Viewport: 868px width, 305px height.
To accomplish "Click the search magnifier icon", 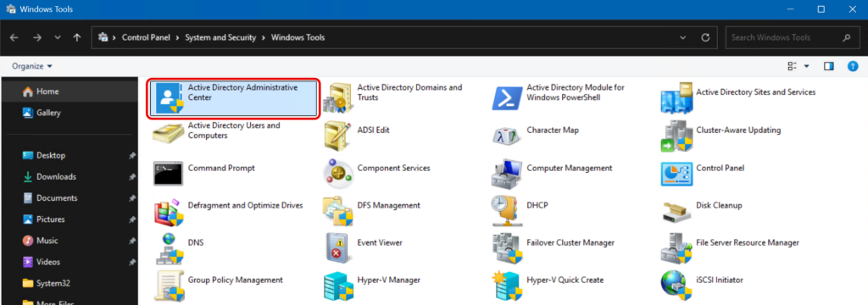I will (x=847, y=37).
